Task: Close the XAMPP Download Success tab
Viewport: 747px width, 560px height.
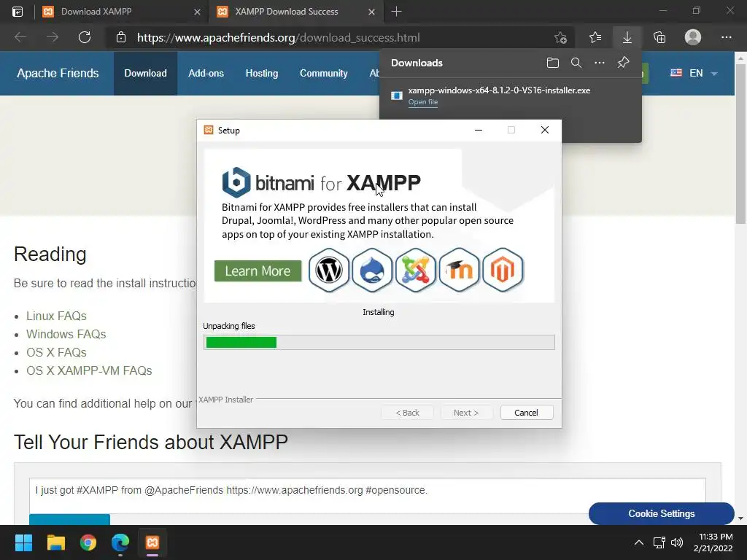Action: pyautogui.click(x=371, y=12)
